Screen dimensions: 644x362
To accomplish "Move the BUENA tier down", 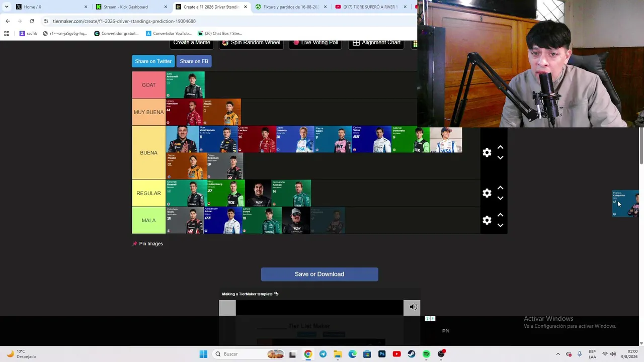I will (x=500, y=158).
